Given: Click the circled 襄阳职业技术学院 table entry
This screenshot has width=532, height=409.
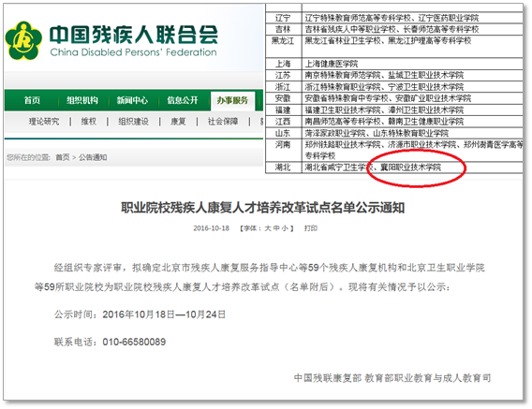Looking at the screenshot, I should click(410, 168).
